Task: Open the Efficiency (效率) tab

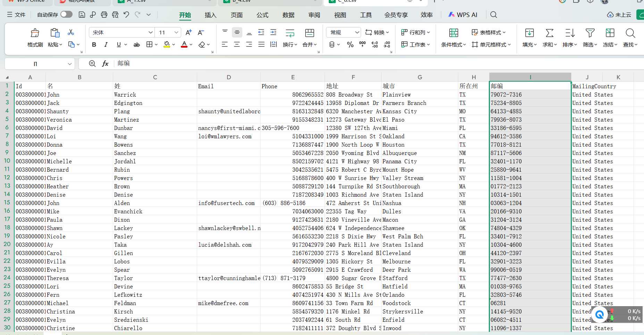Action: [x=426, y=15]
